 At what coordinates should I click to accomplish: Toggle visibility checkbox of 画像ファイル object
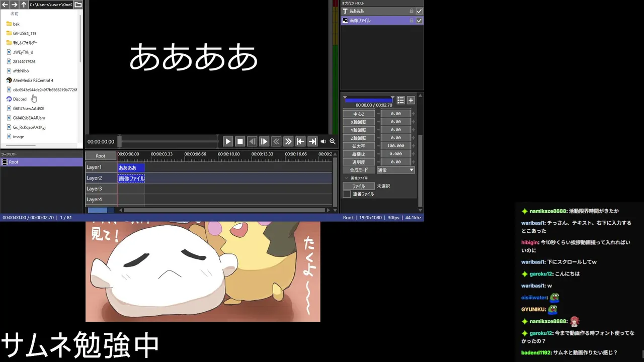[419, 21]
